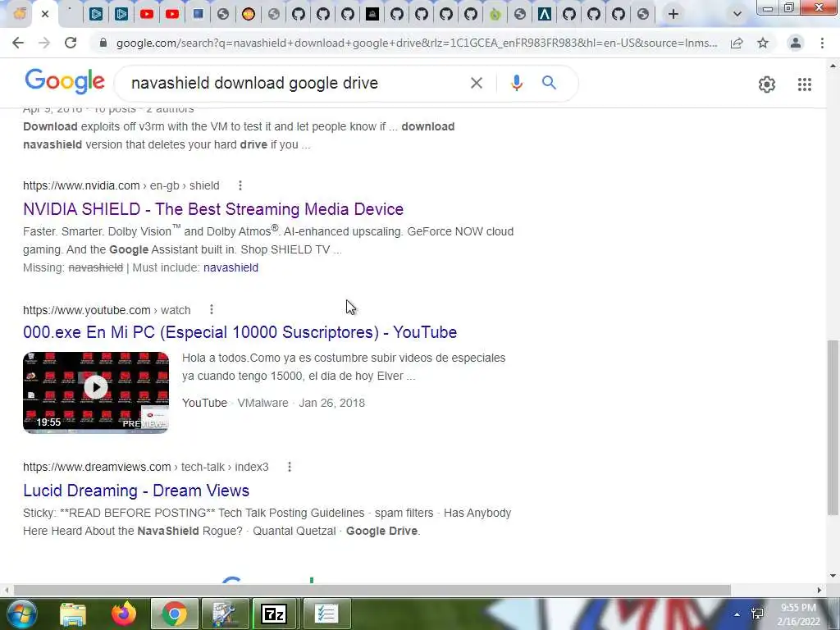The width and height of the screenshot is (840, 630).
Task: Switch to the black square icon tab
Action: tap(372, 15)
